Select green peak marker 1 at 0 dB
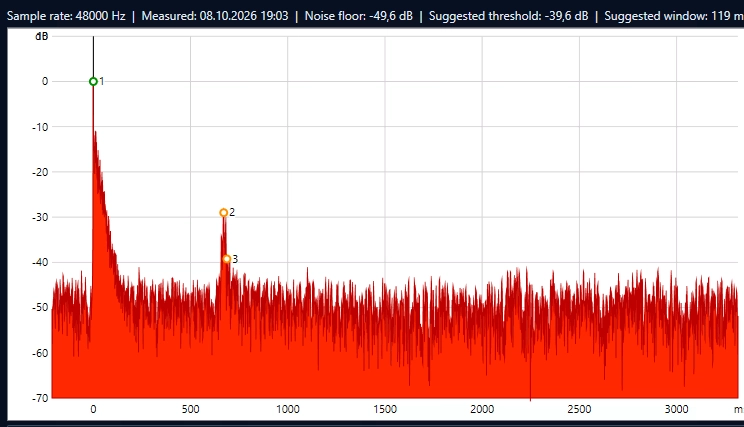744x427 pixels. point(93,82)
